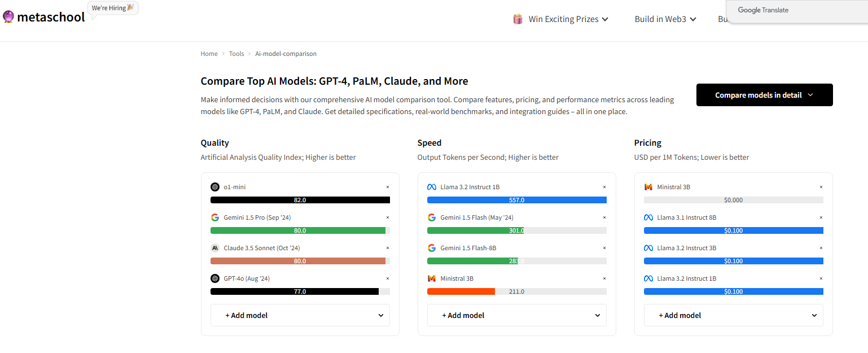
Task: Click the Anthropic icon beside Claude 3.5 Sonnet
Action: 215,248
